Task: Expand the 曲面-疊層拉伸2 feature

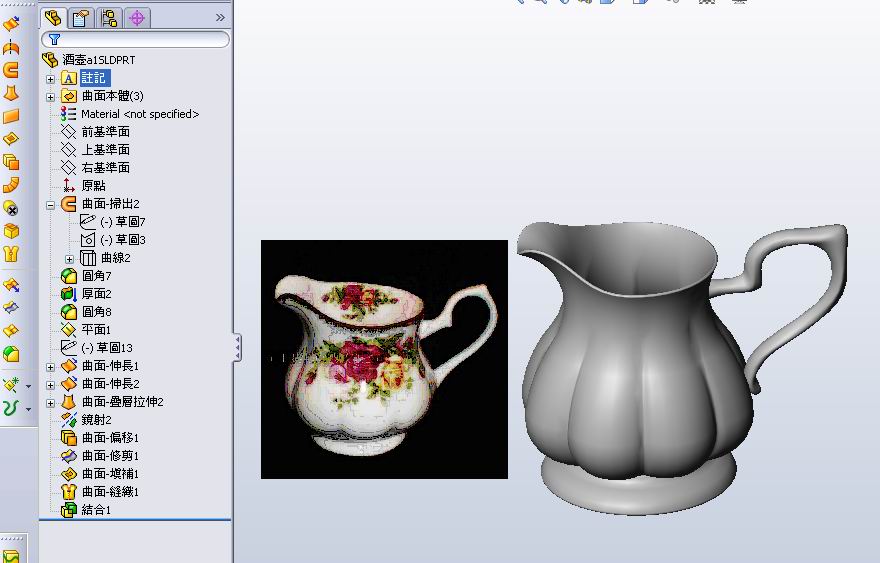Action: pyautogui.click(x=51, y=403)
